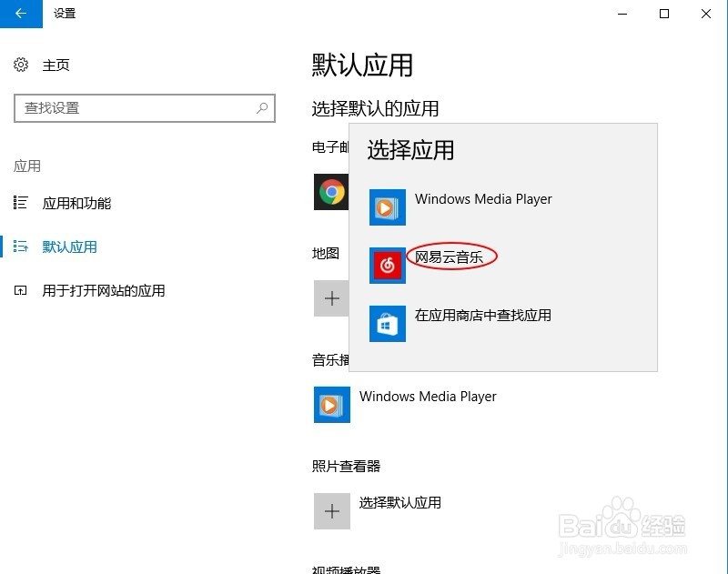Click the 应用和功能 list icon in sidebar
The height and width of the screenshot is (574, 728).
[x=20, y=204]
